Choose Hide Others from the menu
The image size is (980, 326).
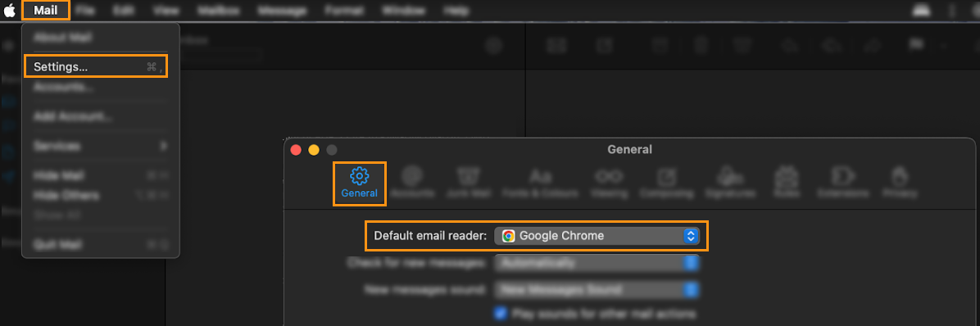[x=101, y=196]
